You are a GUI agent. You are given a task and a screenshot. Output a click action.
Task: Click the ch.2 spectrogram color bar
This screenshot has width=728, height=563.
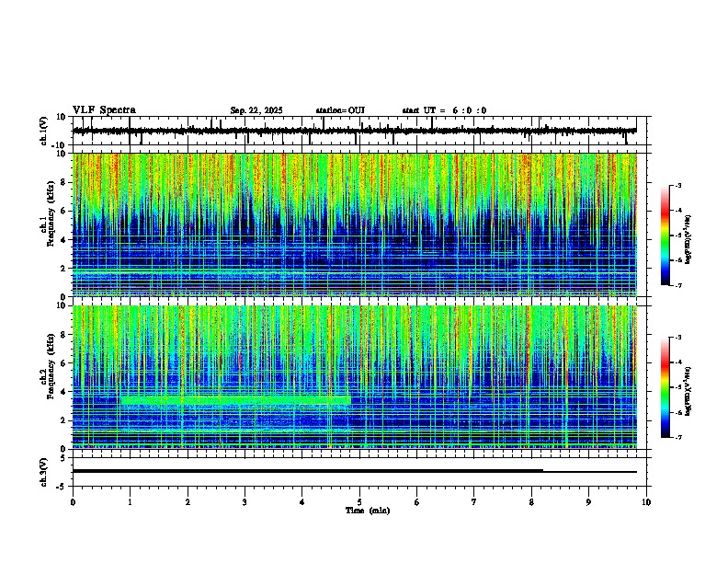point(665,387)
